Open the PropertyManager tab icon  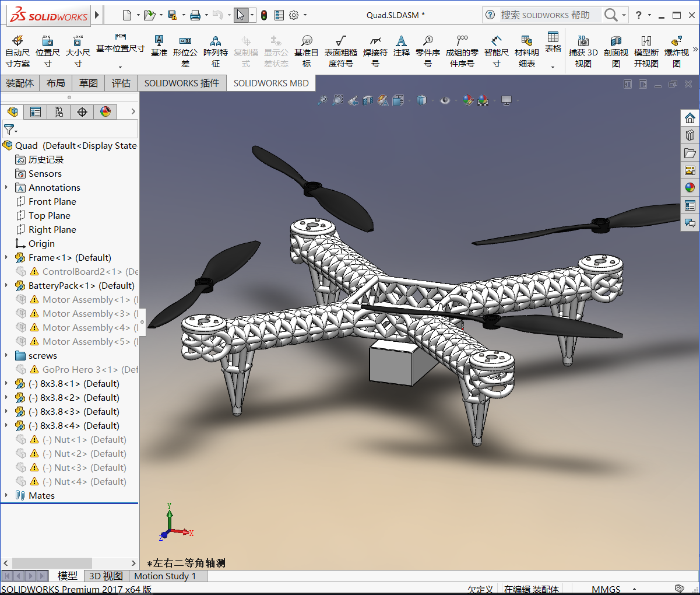[36, 111]
